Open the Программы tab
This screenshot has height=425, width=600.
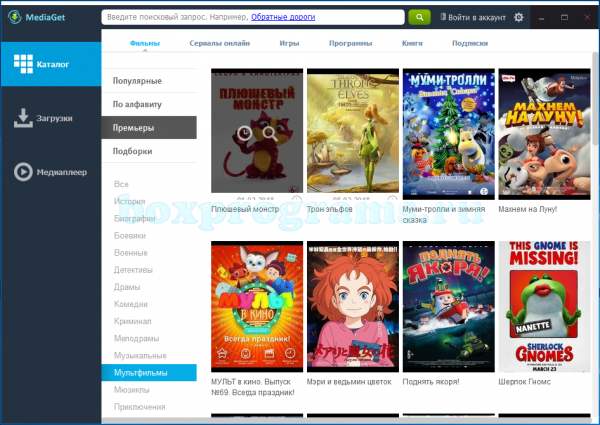point(351,43)
